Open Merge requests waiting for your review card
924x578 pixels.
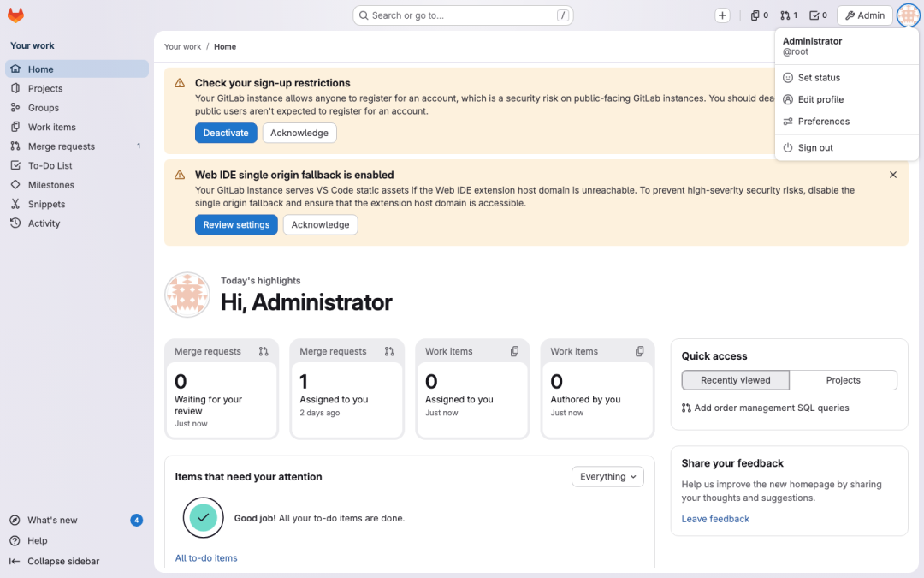click(x=222, y=389)
